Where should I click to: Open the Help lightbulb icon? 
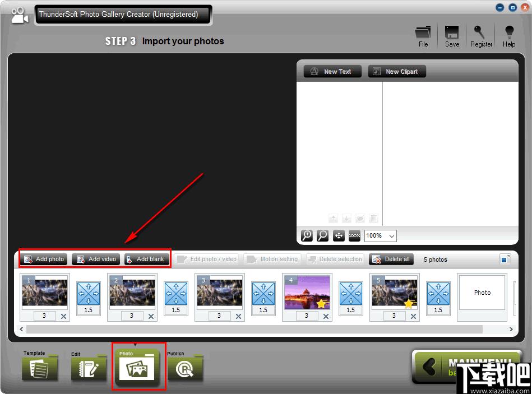(x=509, y=36)
